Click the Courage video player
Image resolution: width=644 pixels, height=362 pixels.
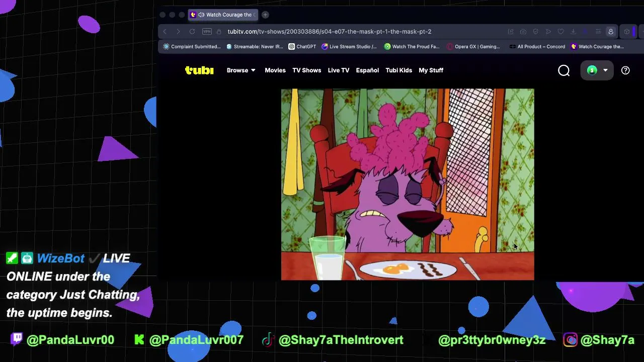click(408, 184)
